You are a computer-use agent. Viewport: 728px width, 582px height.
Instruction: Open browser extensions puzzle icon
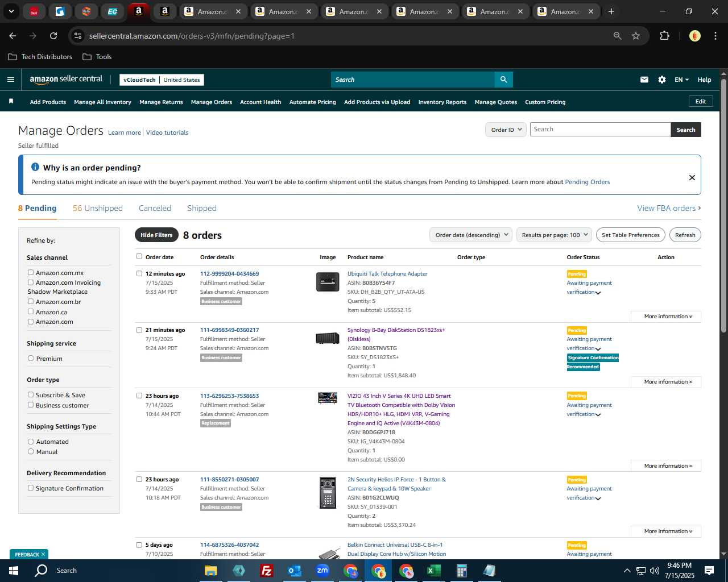[664, 36]
